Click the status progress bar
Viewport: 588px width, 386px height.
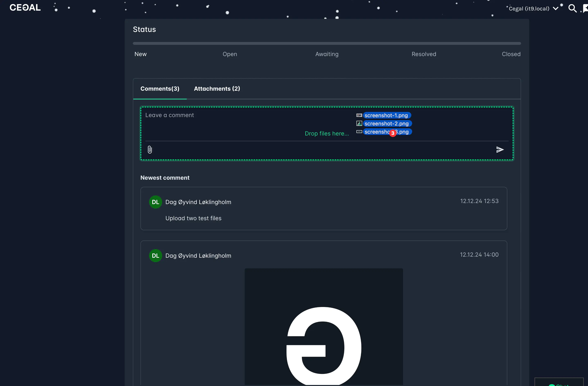coord(327,43)
